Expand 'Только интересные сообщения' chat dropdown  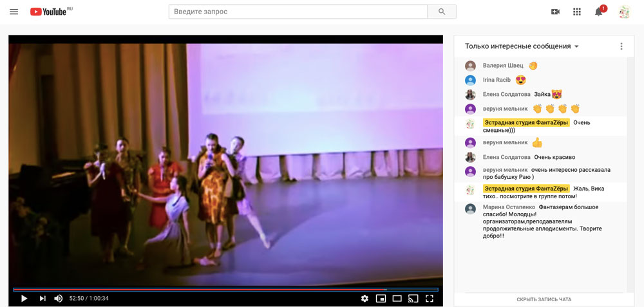point(522,46)
